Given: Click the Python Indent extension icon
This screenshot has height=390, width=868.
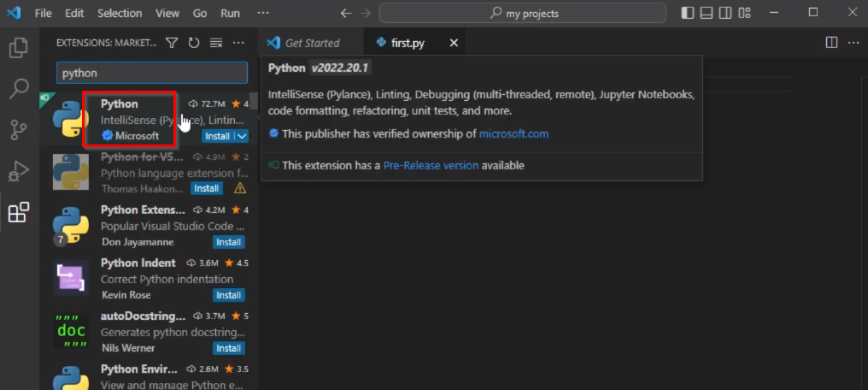Looking at the screenshot, I should [x=70, y=278].
